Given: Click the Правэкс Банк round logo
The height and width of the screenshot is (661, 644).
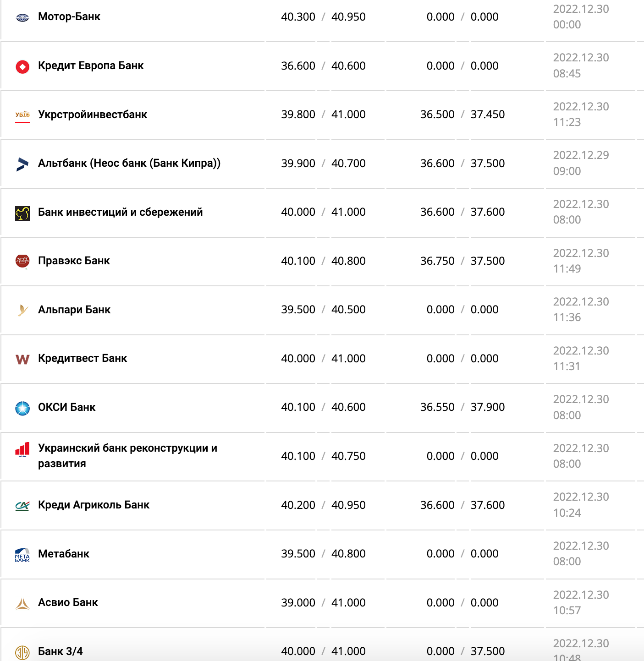Looking at the screenshot, I should [x=22, y=262].
